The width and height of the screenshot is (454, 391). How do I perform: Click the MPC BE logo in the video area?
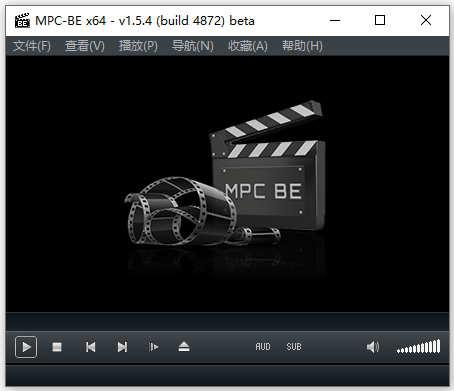tap(224, 173)
